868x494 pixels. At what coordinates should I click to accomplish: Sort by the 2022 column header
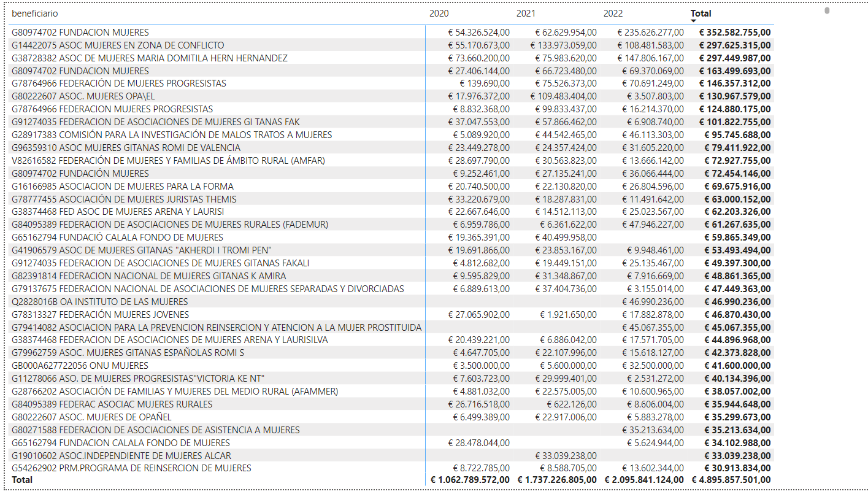pos(613,13)
